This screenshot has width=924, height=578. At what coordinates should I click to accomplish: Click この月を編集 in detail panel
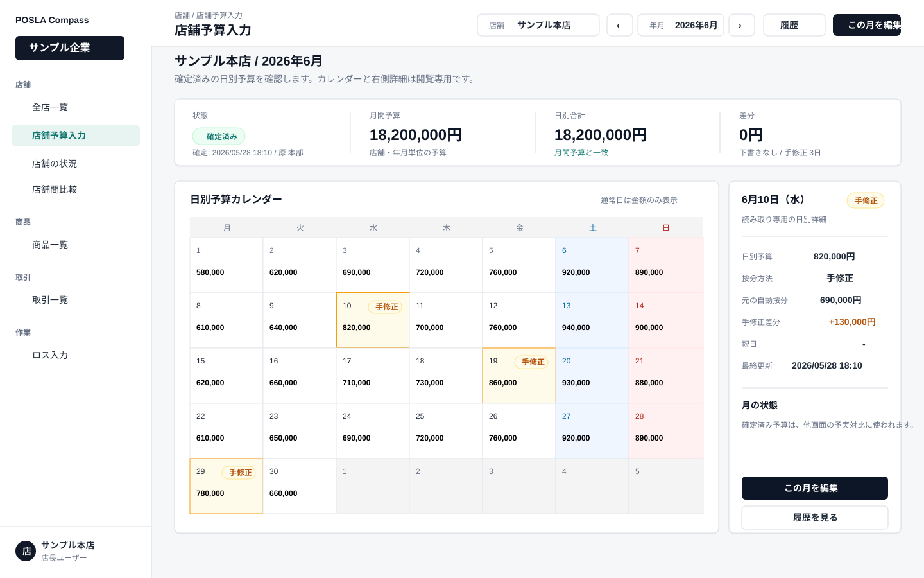coord(814,488)
